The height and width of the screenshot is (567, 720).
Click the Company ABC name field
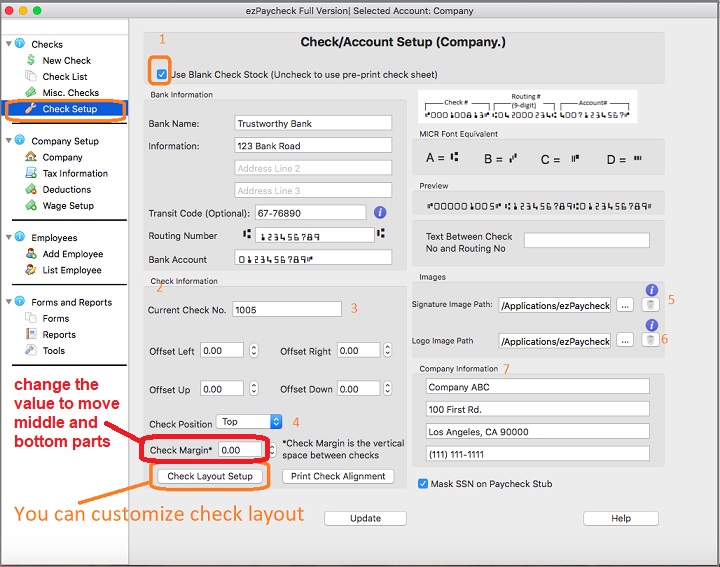click(538, 387)
